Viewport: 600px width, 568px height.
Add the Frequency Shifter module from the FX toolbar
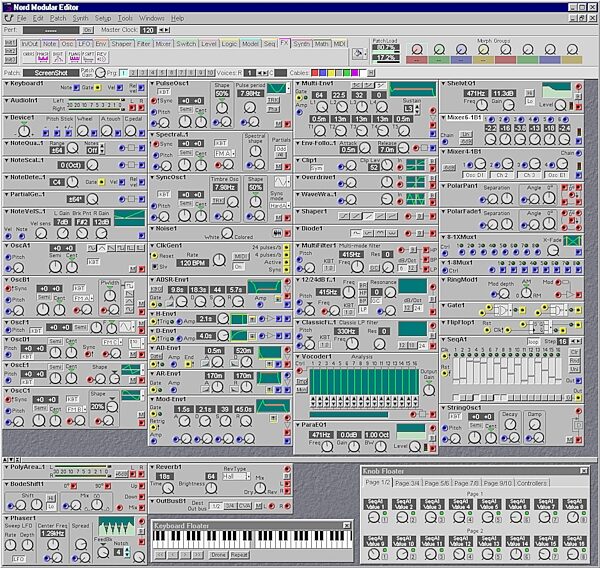[x=88, y=57]
